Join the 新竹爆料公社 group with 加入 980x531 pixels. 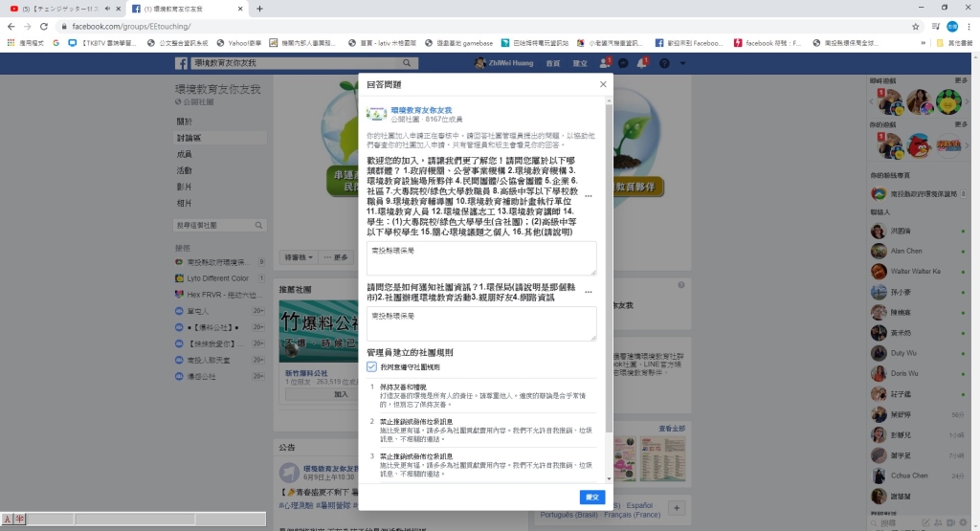click(x=341, y=394)
